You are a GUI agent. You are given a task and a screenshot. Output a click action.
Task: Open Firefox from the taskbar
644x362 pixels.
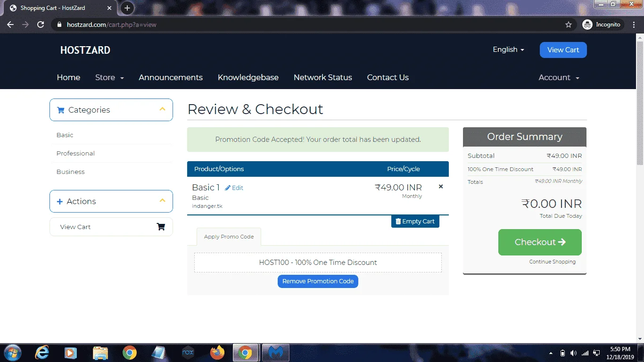pyautogui.click(x=217, y=353)
